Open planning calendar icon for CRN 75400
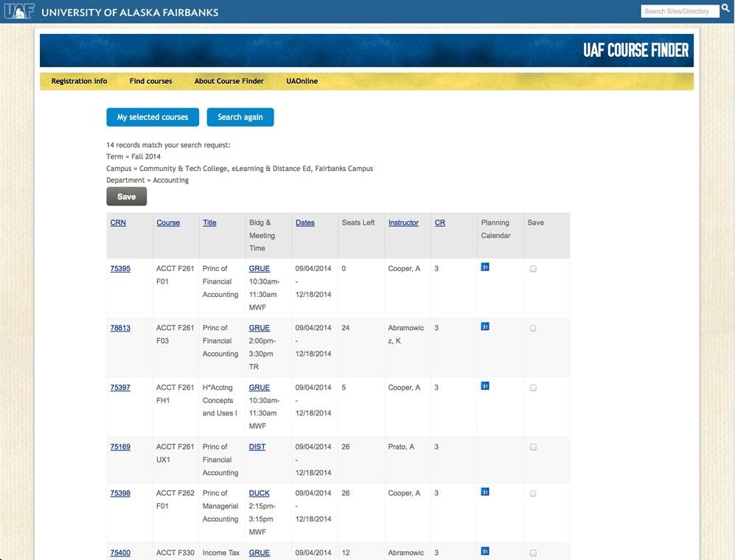 pos(485,551)
